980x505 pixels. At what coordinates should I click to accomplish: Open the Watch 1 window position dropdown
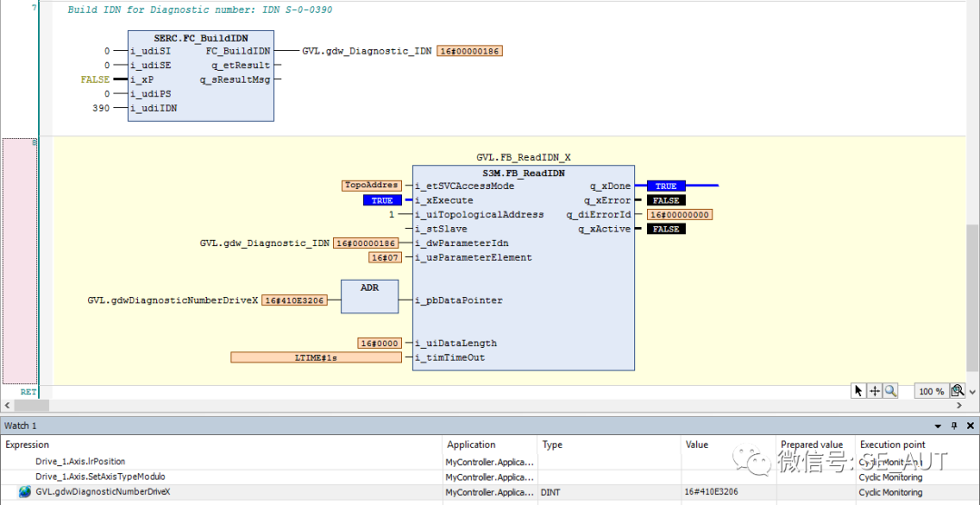coord(938,425)
